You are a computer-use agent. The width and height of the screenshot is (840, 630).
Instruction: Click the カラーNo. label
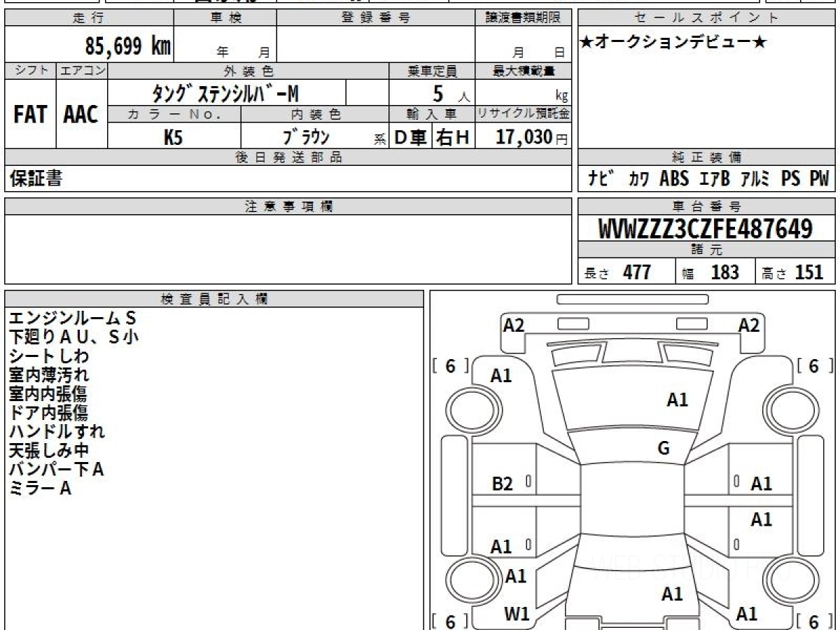[x=174, y=115]
